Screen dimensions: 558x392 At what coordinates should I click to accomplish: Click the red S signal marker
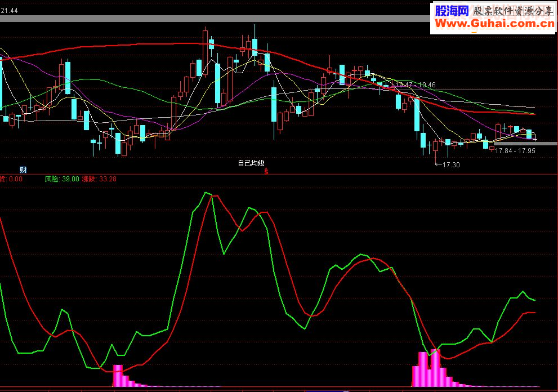266,171
